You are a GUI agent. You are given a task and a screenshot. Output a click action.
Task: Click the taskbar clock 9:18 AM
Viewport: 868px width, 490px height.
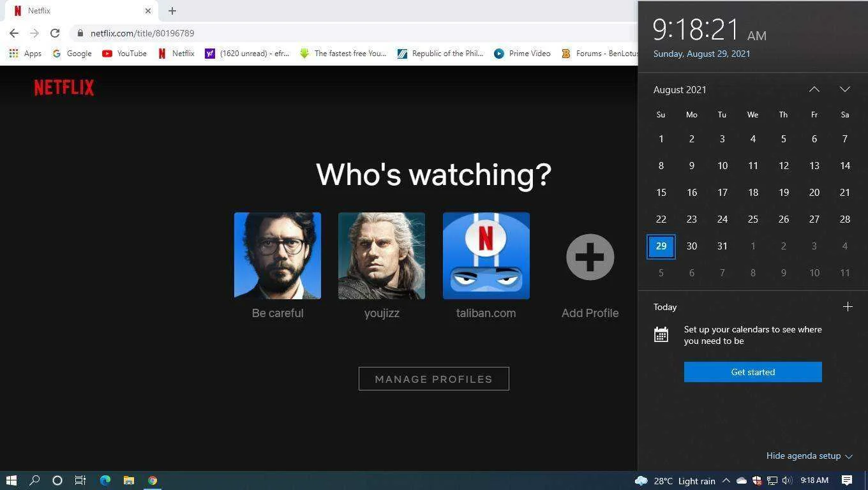(x=814, y=480)
